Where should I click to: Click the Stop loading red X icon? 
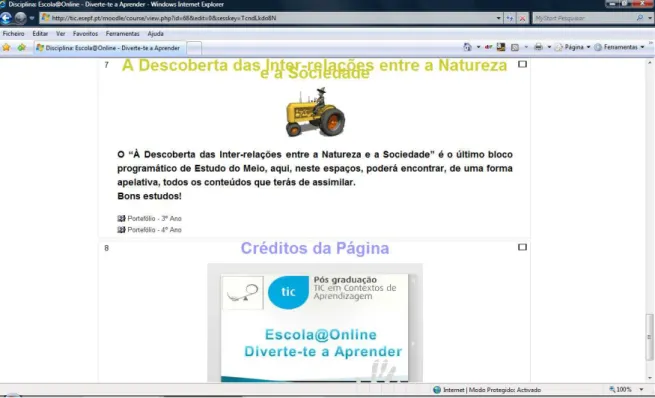(522, 18)
